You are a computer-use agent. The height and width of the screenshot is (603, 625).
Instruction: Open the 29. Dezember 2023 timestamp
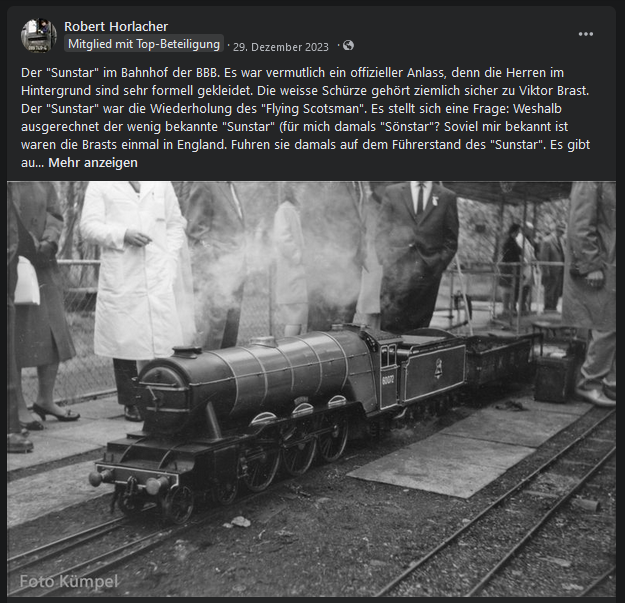click(281, 47)
